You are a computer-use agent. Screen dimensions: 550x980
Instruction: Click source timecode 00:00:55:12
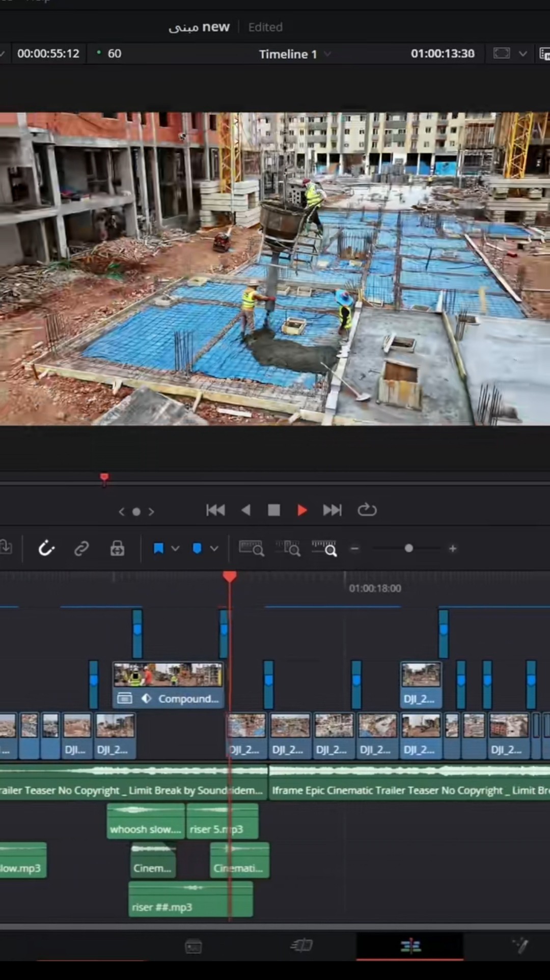coord(48,53)
